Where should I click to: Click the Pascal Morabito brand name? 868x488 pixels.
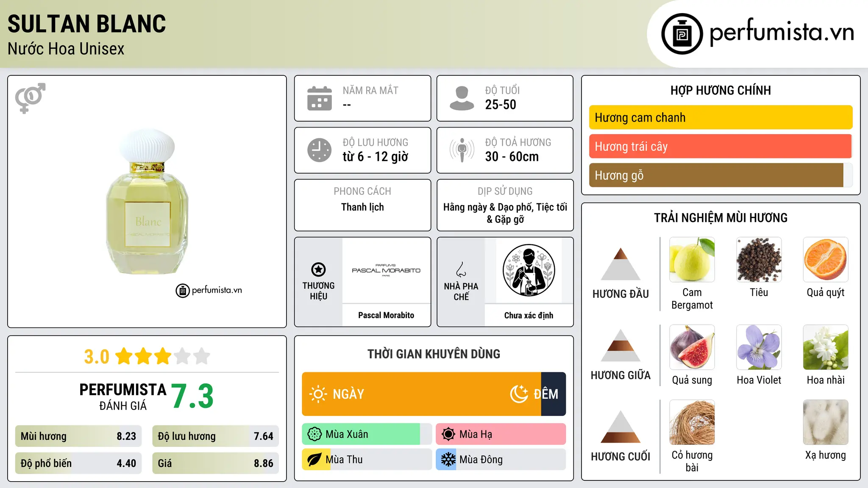(386, 315)
